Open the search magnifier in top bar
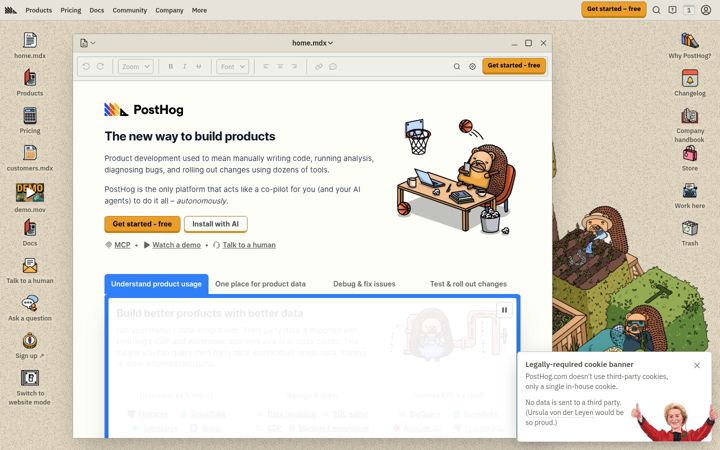 657,10
